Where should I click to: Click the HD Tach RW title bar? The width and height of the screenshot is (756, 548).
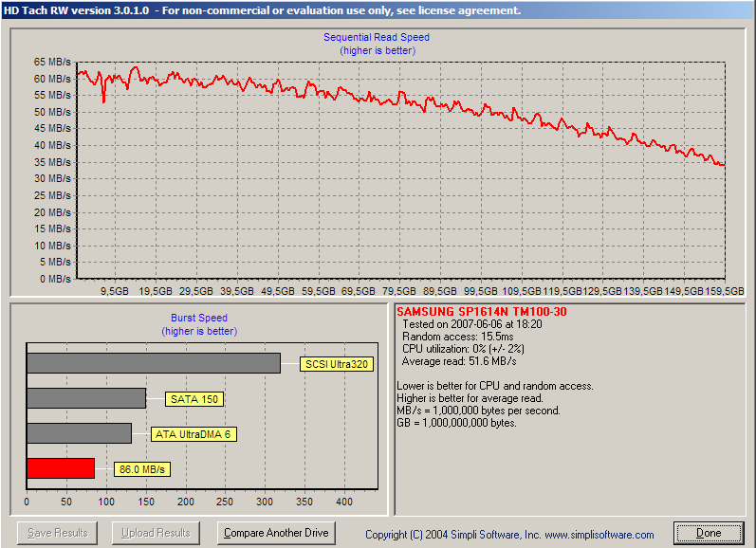[x=378, y=10]
